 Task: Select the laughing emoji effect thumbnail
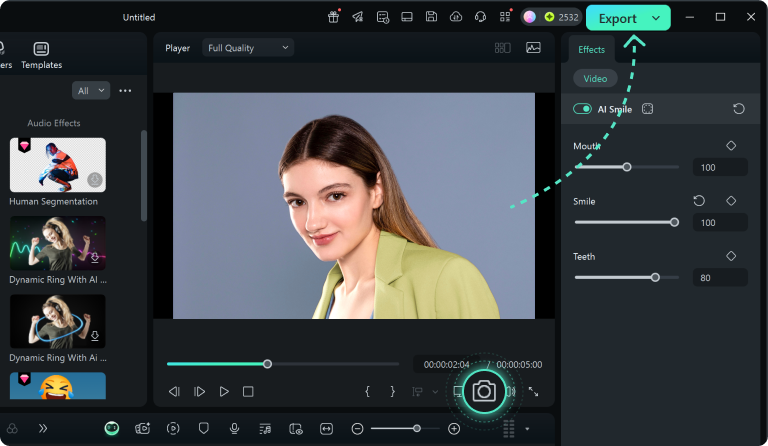58,386
